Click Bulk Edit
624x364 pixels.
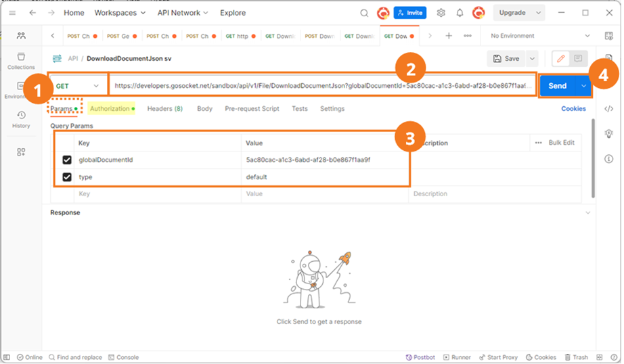point(561,143)
